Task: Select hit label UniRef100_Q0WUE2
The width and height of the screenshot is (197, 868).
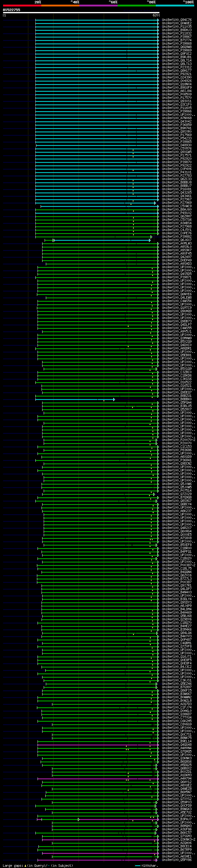Action: coord(177,23)
